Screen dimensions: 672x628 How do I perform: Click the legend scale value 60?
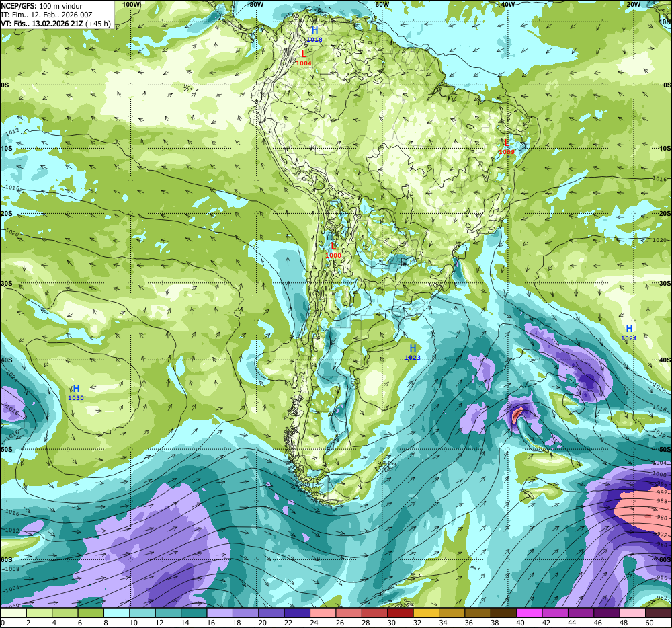point(649,623)
